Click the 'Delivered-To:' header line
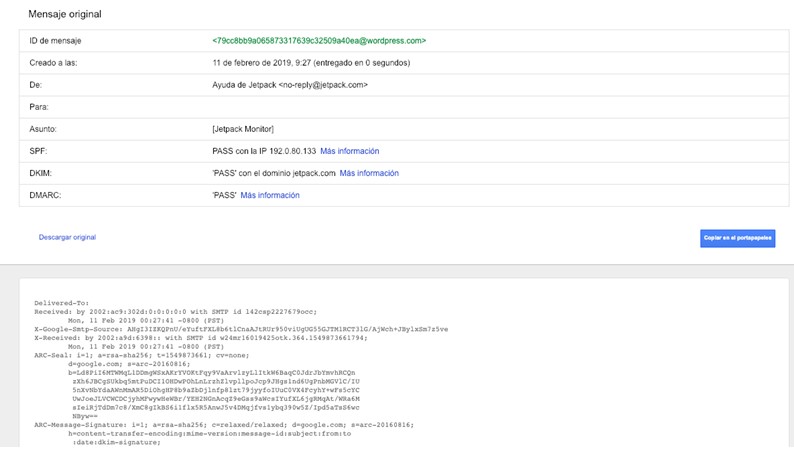 (x=62, y=303)
